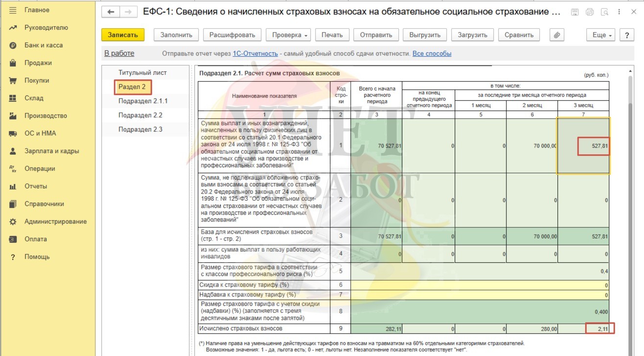644x356 pixels.
Task: Click the Зарплата и кадры person icon
Action: pyautogui.click(x=13, y=151)
